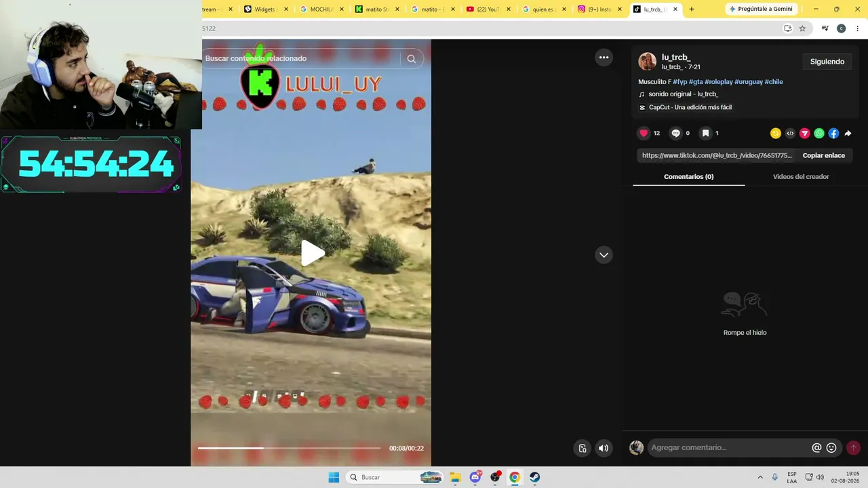Screen dimensions: 868x488
Task: Open Discord from the taskbar
Action: point(475,477)
